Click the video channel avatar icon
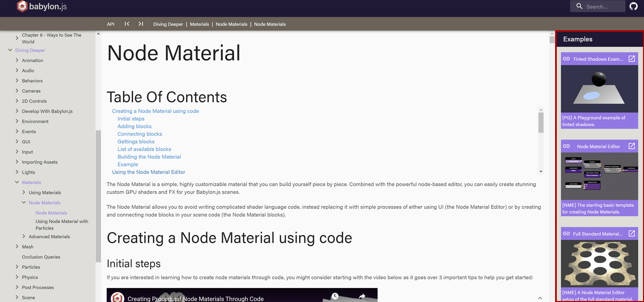 (x=117, y=298)
